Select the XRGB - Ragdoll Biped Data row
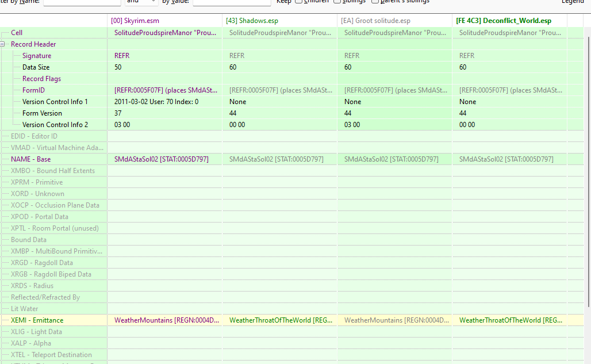 (292, 274)
